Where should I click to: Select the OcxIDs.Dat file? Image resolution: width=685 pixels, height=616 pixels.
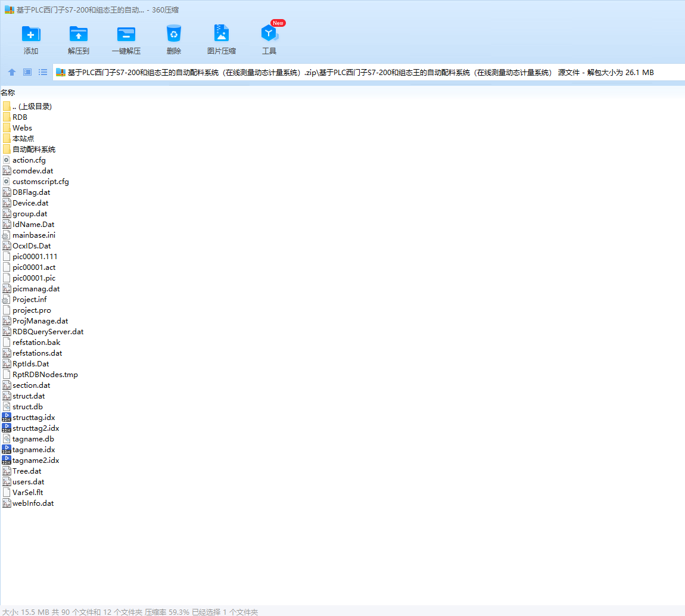pos(27,246)
